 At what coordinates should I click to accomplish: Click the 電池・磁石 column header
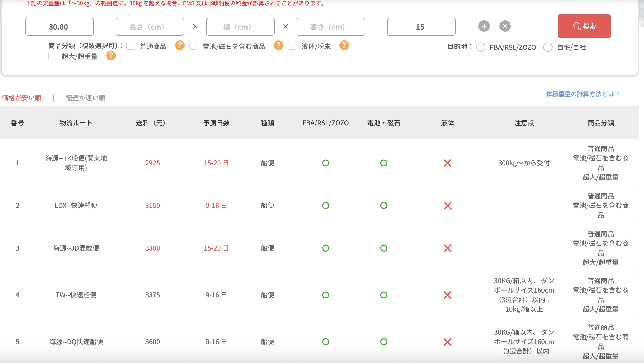click(384, 123)
